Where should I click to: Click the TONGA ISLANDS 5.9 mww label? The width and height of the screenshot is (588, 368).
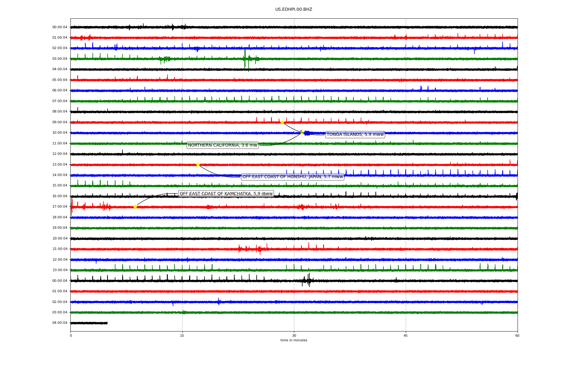355,135
